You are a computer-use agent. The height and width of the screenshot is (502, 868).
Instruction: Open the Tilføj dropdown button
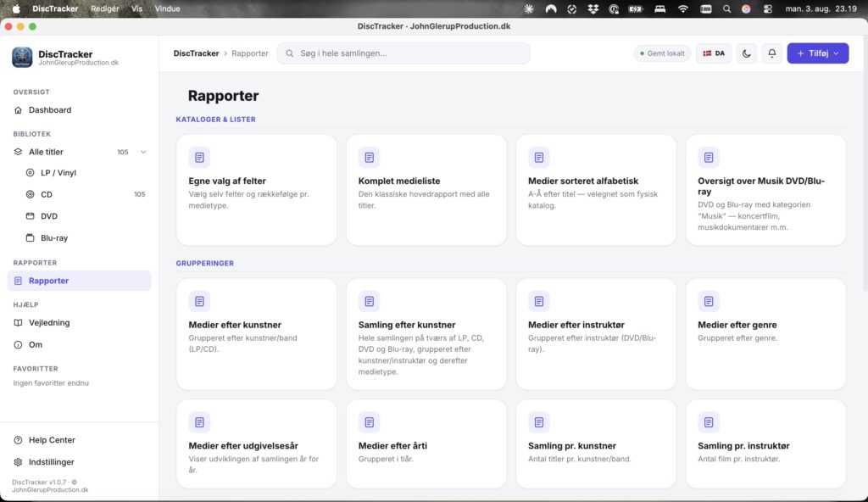pyautogui.click(x=818, y=53)
